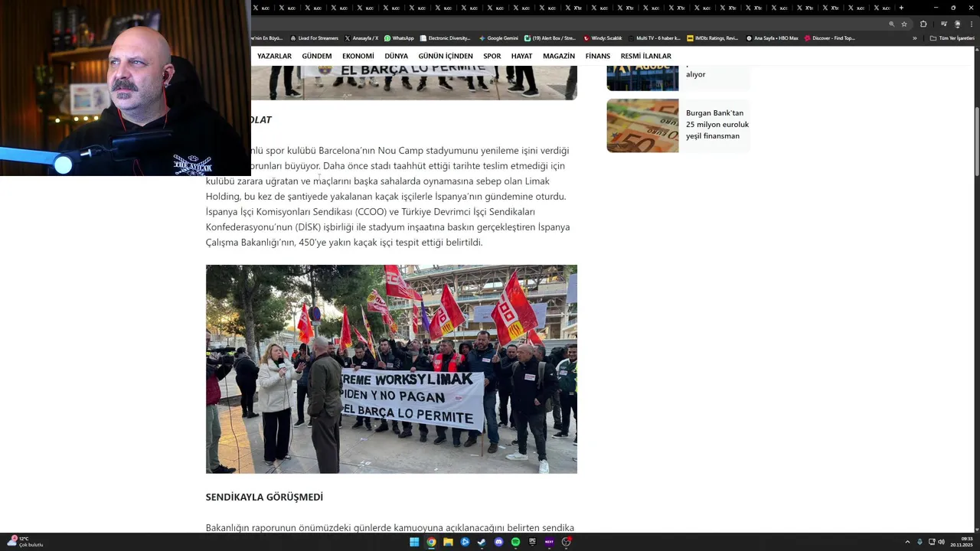Open Tüm Yer İşaretleri folder
The height and width of the screenshot is (551, 980).
[x=952, y=38]
